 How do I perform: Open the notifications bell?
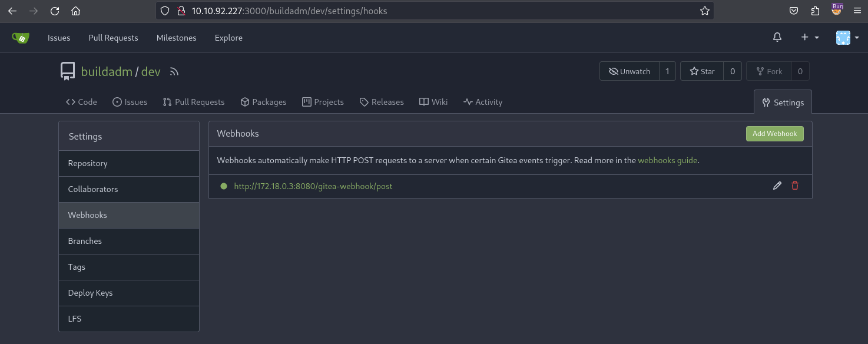click(777, 38)
